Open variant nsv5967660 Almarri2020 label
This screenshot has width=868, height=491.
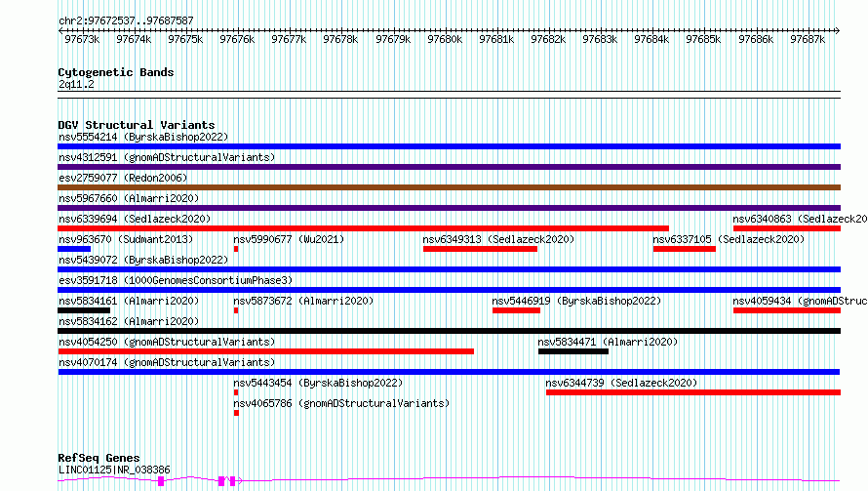pos(129,198)
